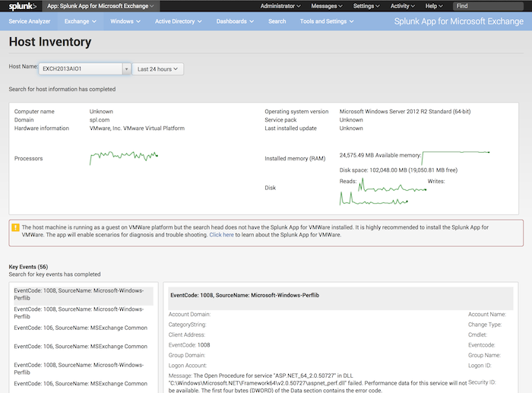Click the Find search field
This screenshot has height=393, width=532.
click(x=488, y=6)
